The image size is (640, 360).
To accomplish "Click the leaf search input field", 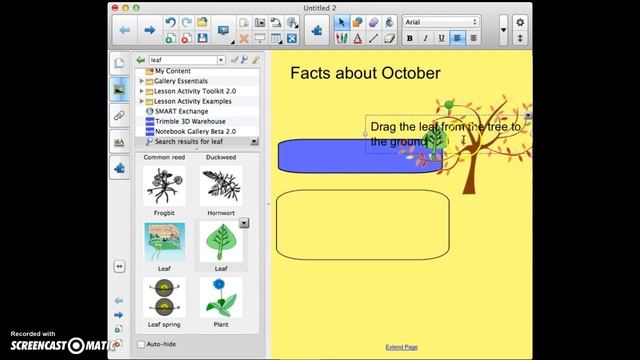I will (x=183, y=60).
